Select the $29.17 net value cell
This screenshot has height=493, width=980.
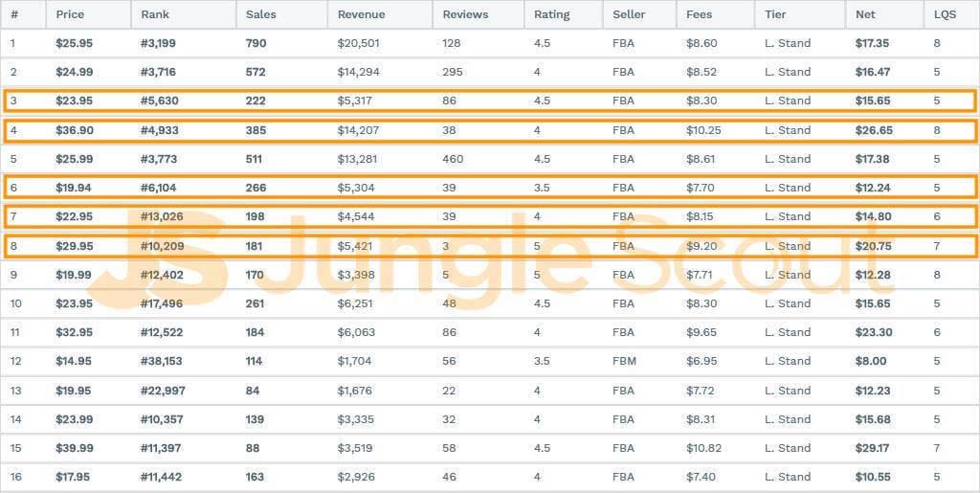[872, 448]
